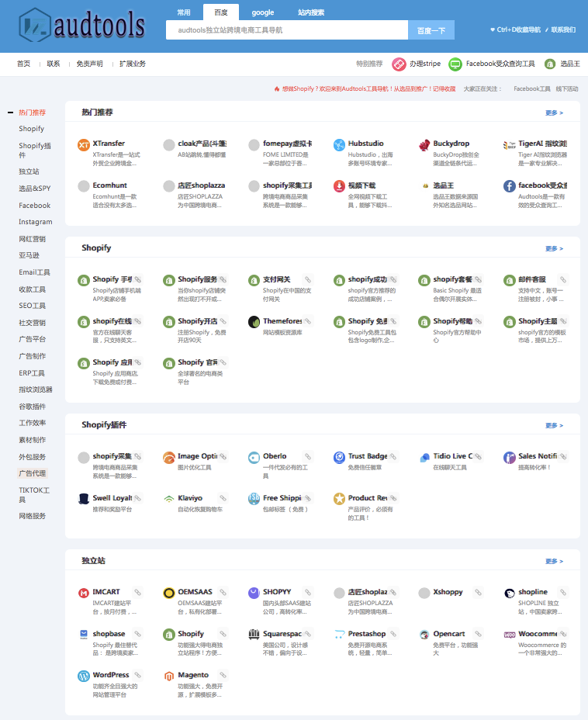Select the 百度 search tab
This screenshot has width=588, height=720.
coord(221,12)
